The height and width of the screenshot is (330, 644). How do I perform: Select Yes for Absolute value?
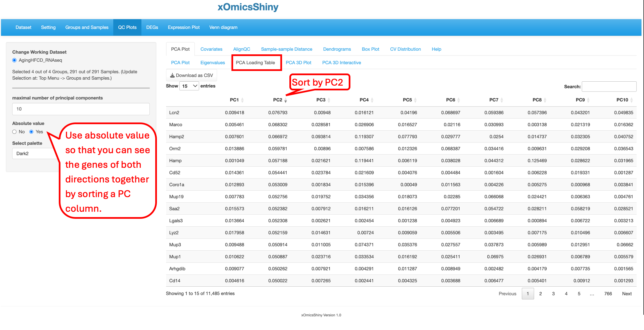tap(31, 132)
